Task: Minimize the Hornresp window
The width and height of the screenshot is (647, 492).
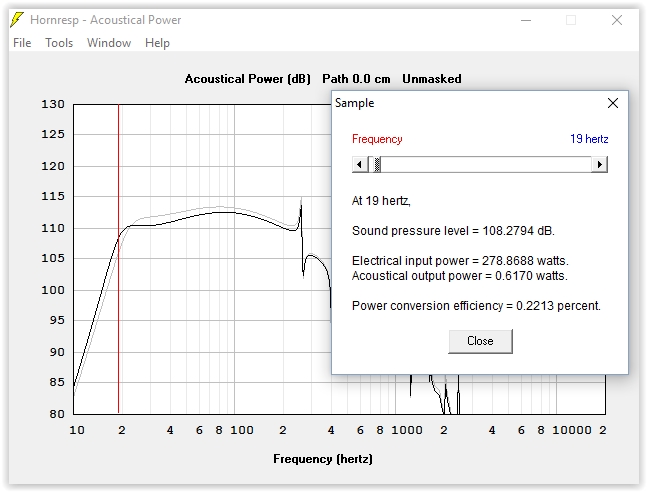Action: coord(526,20)
